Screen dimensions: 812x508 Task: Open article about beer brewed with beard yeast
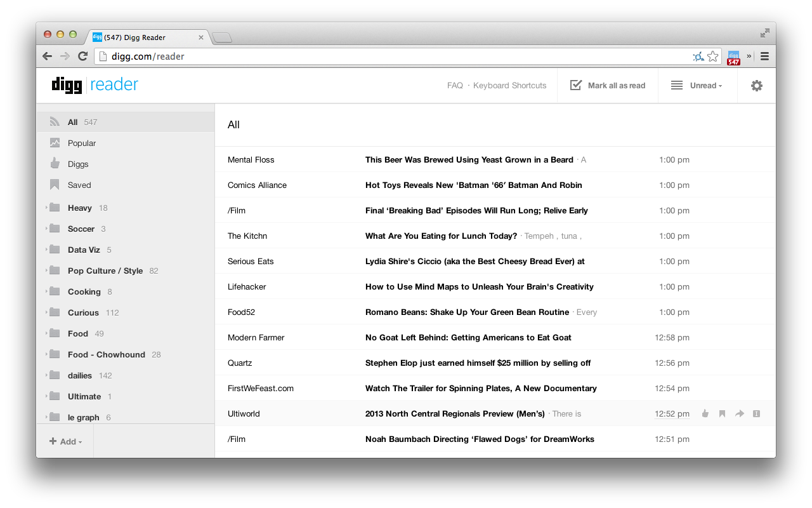pyautogui.click(x=469, y=160)
